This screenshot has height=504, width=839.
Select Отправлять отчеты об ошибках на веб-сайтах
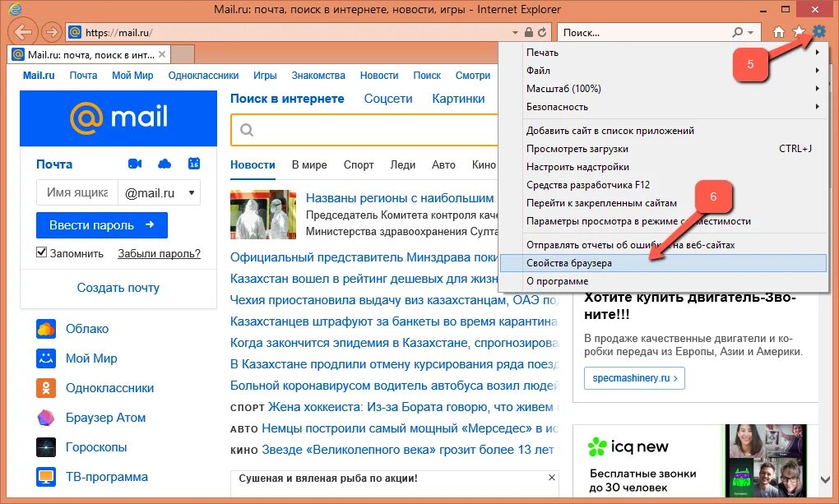663,245
